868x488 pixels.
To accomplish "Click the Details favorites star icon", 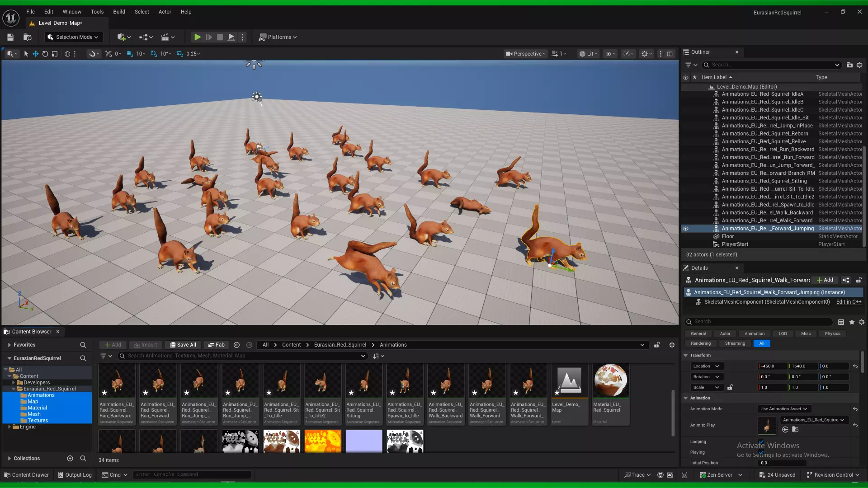I will pos(852,322).
